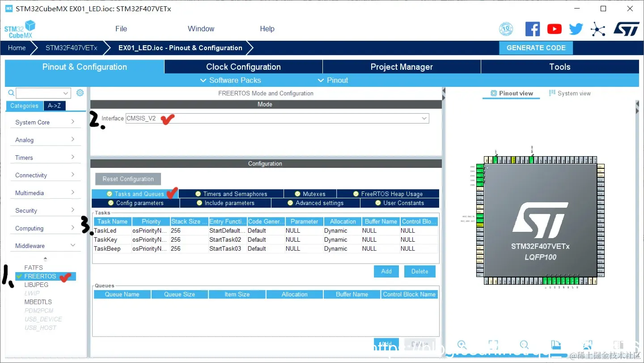Fit the chip to the view frame
Viewport: 644px width, 363px height.
(493, 345)
